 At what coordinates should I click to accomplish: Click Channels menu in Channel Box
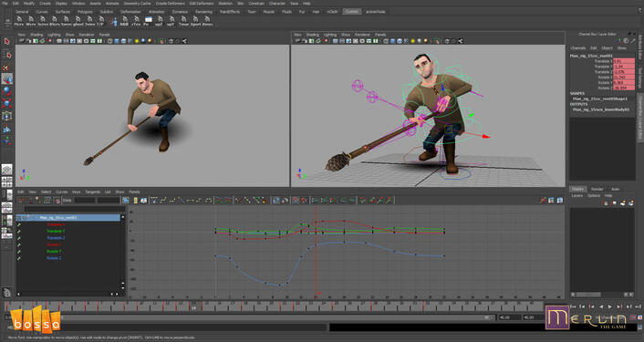coord(578,48)
